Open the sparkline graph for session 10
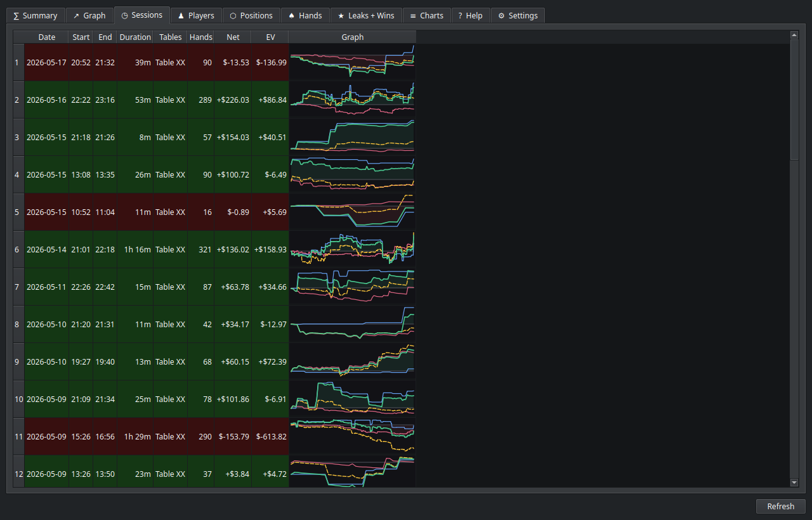812x520 pixels. click(x=353, y=399)
